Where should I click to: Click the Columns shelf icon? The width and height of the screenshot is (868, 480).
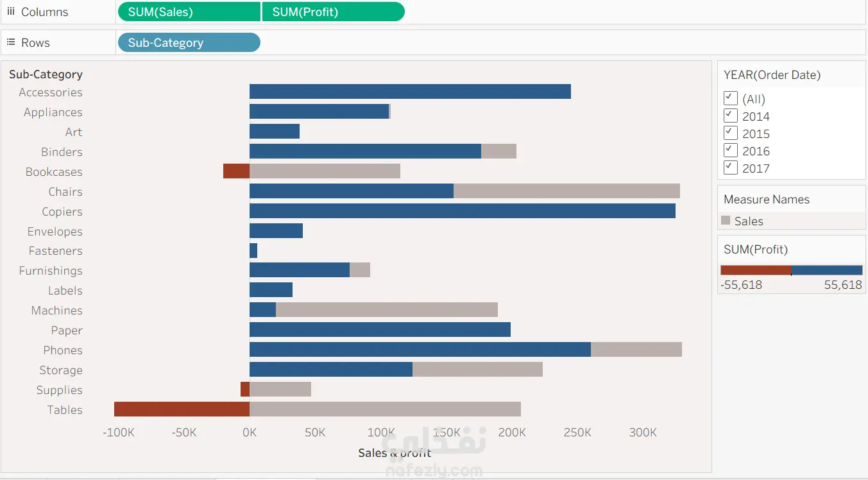click(11, 12)
